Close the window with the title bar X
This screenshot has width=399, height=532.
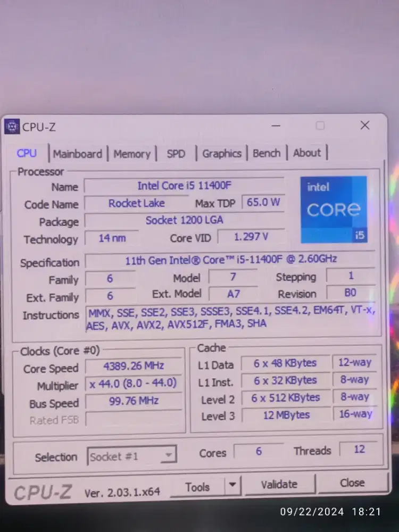coord(365,126)
